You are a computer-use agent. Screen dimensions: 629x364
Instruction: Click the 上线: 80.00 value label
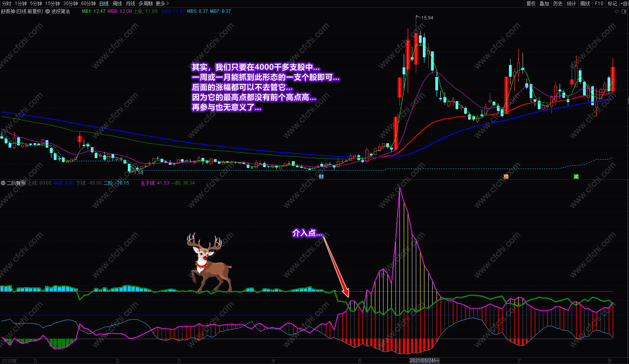click(x=39, y=183)
